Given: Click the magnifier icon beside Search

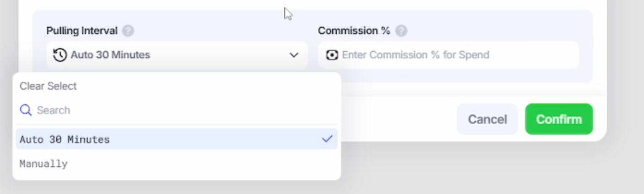Looking at the screenshot, I should [x=26, y=110].
